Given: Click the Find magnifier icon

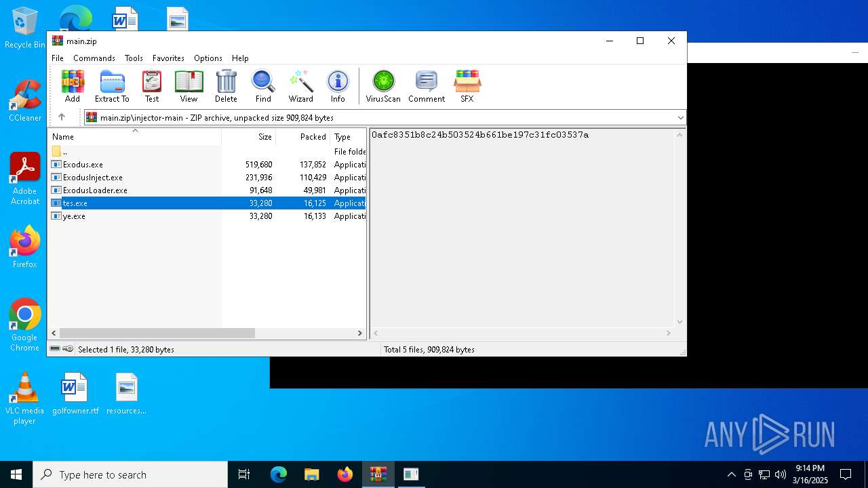Looking at the screenshot, I should pyautogui.click(x=263, y=86).
